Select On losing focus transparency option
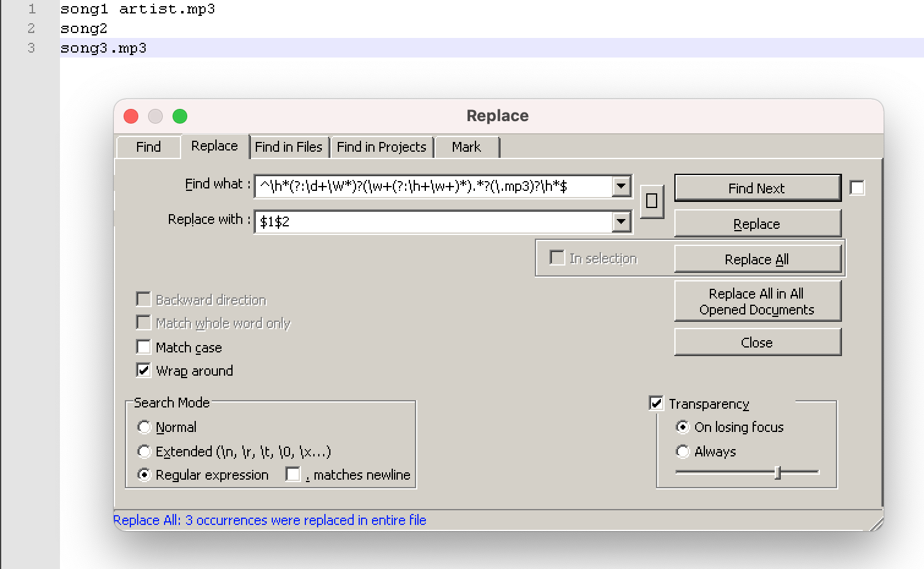This screenshot has width=924, height=569. click(x=682, y=427)
